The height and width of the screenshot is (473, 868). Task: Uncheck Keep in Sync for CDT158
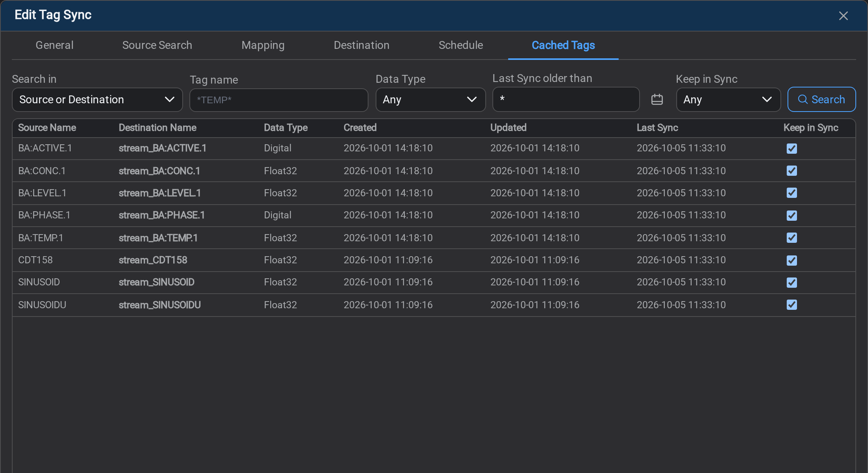click(x=791, y=261)
